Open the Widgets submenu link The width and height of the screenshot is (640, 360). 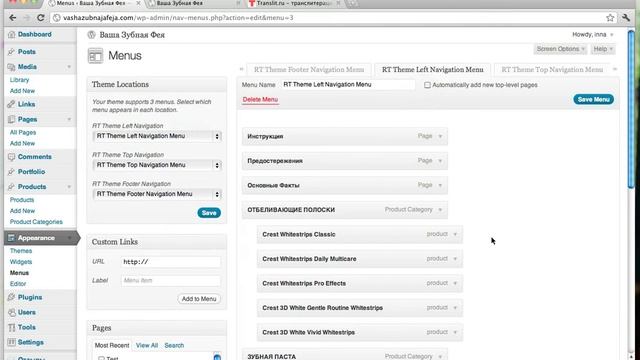pyautogui.click(x=21, y=262)
